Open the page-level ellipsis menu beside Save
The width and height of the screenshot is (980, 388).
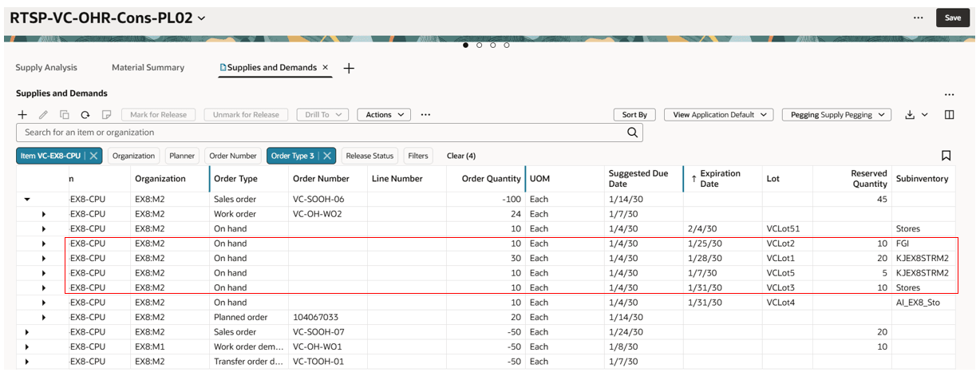coord(919,18)
